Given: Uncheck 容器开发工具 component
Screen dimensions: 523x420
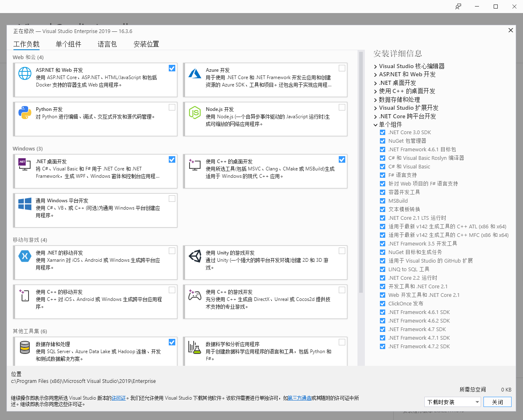Looking at the screenshot, I should (382, 192).
